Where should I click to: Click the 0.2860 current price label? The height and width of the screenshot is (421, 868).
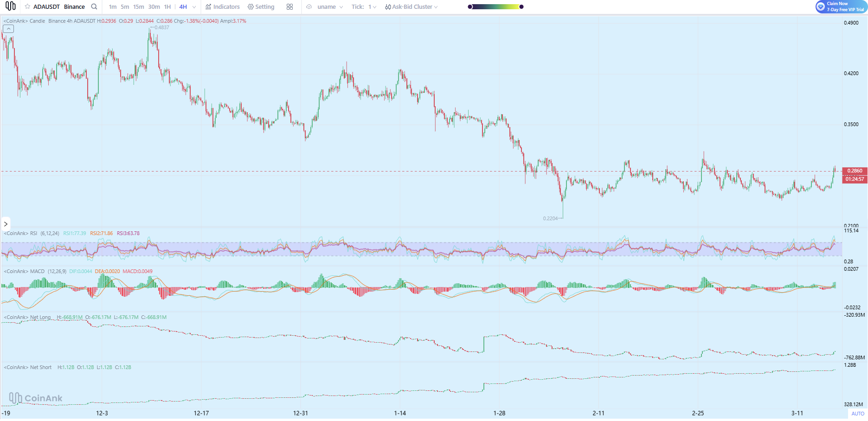pos(855,171)
